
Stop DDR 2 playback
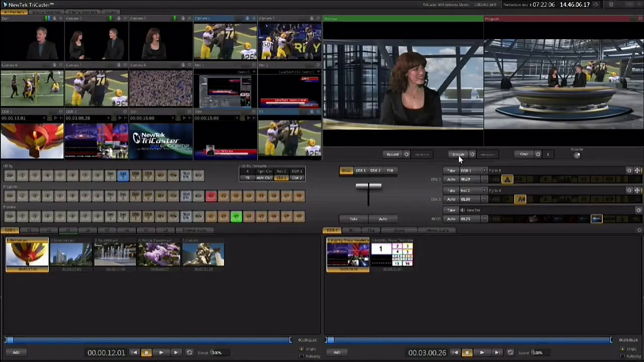467,353
